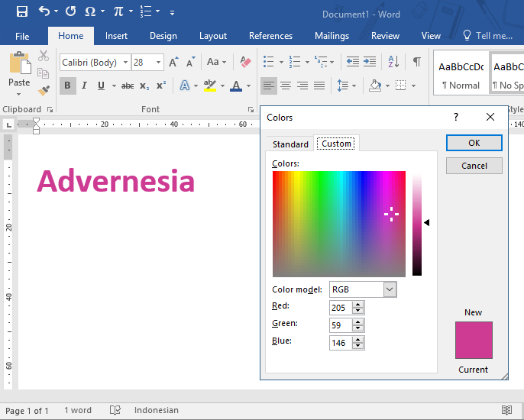This screenshot has height=420, width=524.
Task: Decrease font size with Shrink Font
Action: tap(191, 62)
